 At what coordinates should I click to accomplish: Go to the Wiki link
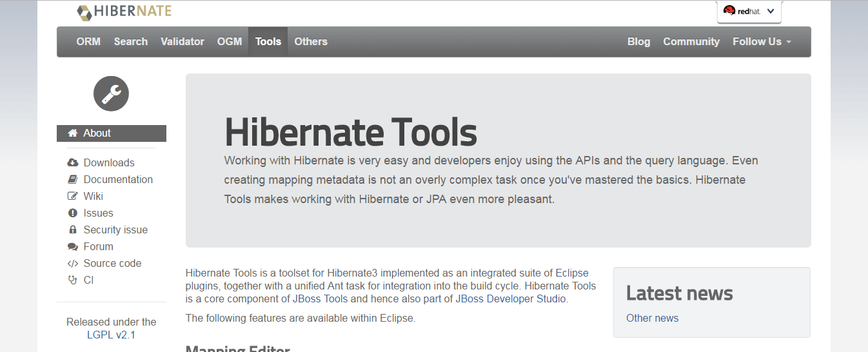(x=94, y=196)
